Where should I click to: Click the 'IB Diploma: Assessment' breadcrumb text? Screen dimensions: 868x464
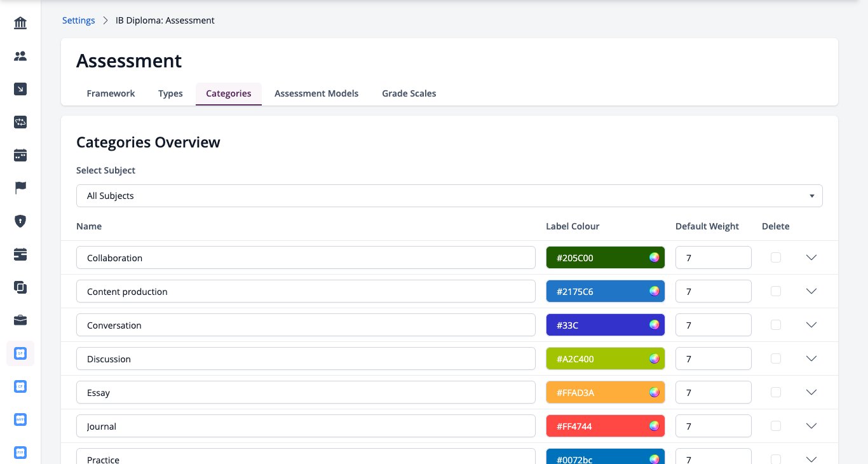pyautogui.click(x=165, y=20)
